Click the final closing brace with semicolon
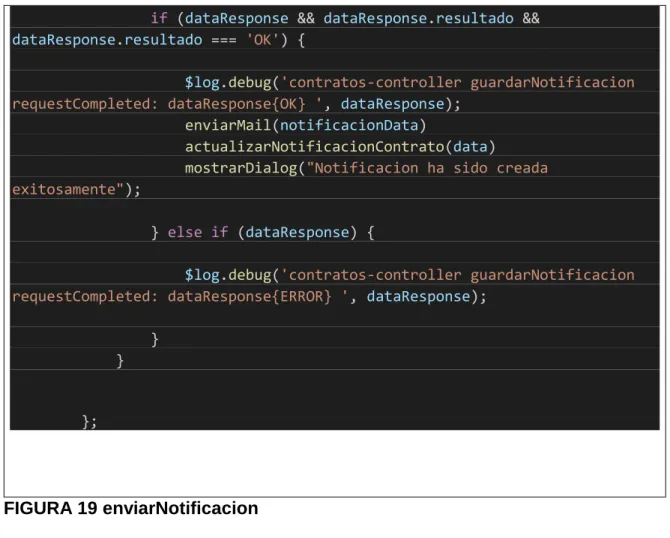Viewport: 670px width, 538px height. click(90, 422)
